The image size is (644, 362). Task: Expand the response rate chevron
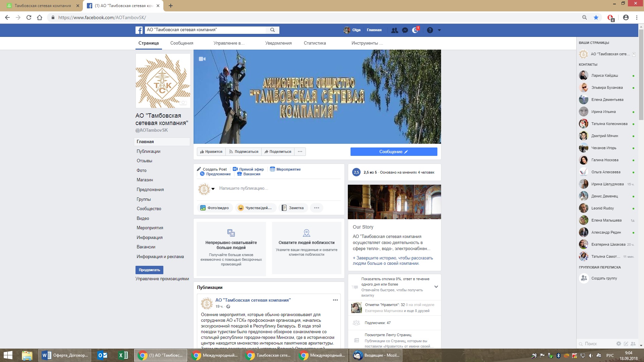point(436,287)
